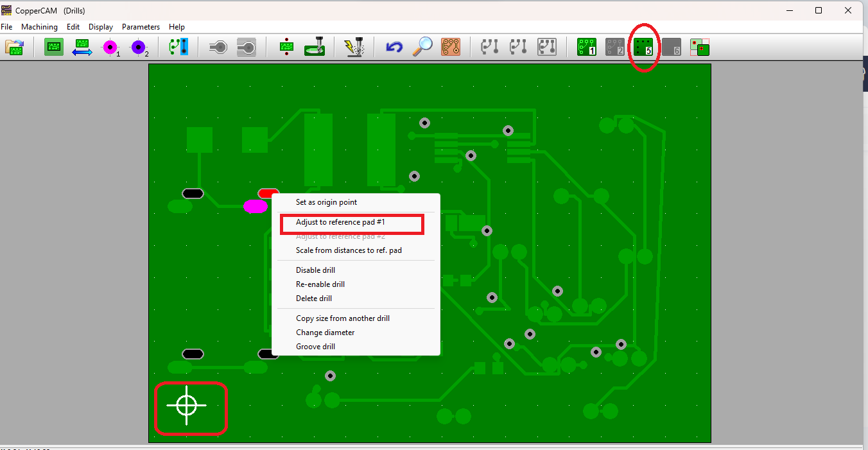Open the Machining menu
The image size is (868, 450).
pyautogui.click(x=39, y=27)
